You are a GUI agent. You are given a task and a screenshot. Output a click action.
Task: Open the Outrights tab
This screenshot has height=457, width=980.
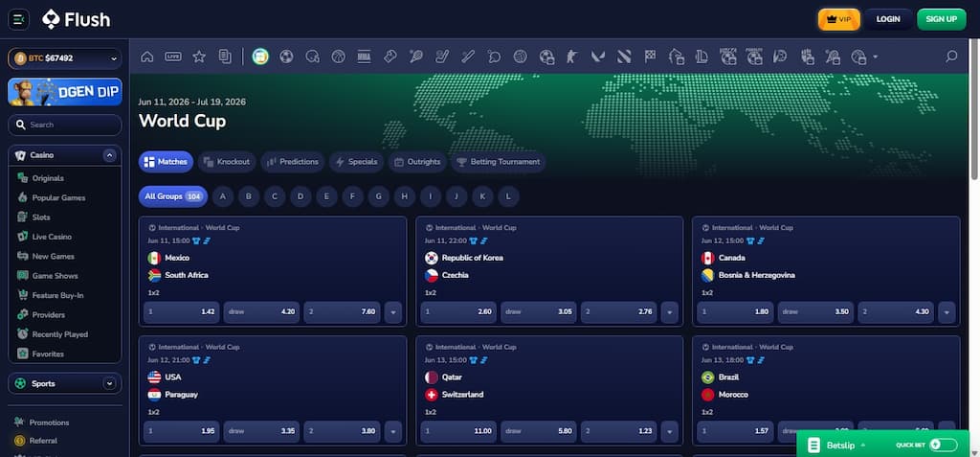417,162
